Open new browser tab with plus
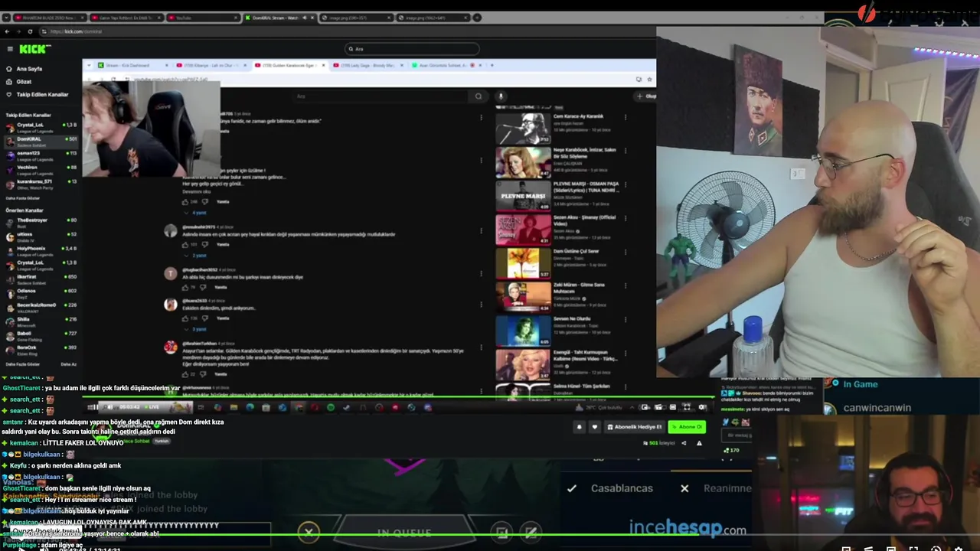980x551 pixels. click(x=477, y=18)
